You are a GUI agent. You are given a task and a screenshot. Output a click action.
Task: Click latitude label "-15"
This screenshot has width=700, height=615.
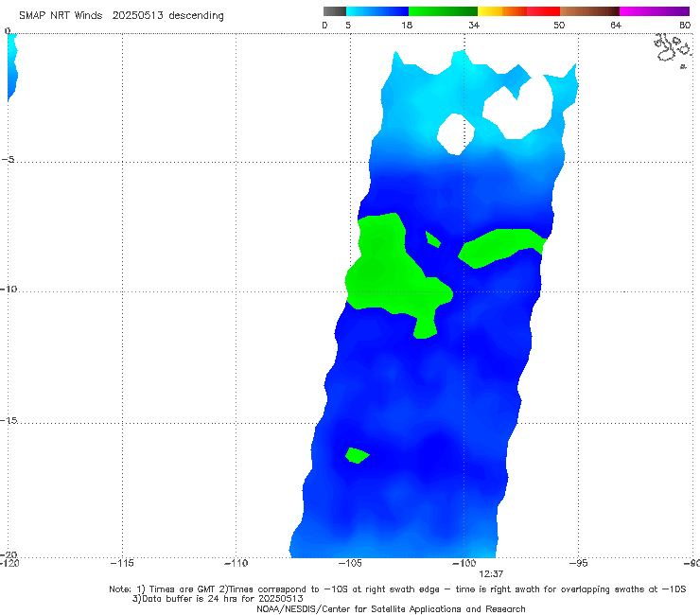pos(9,420)
